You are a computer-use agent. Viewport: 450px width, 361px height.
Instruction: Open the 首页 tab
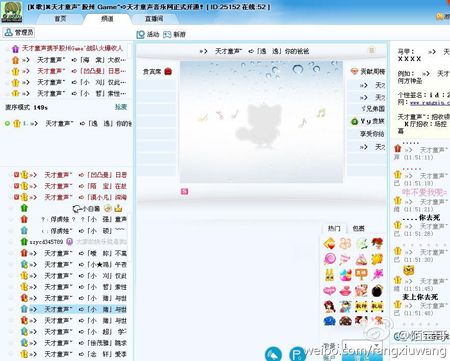(x=60, y=19)
